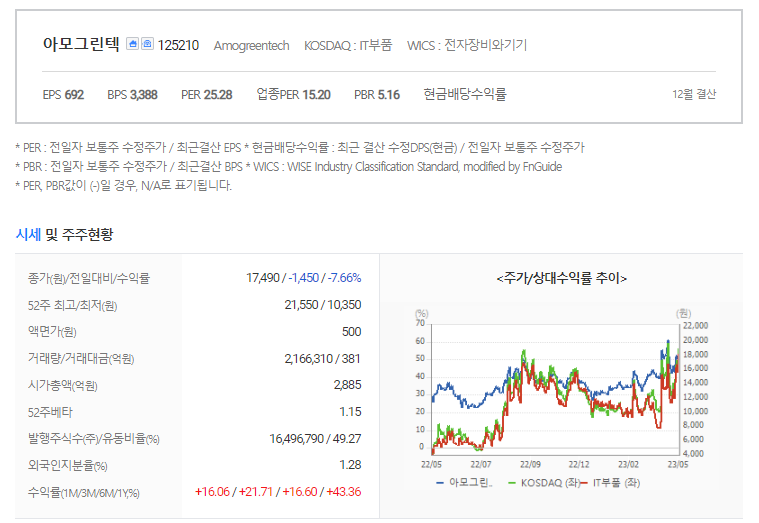Image resolution: width=759 pixels, height=523 pixels.
Task: Click the PER 25.28 value
Action: point(207,94)
